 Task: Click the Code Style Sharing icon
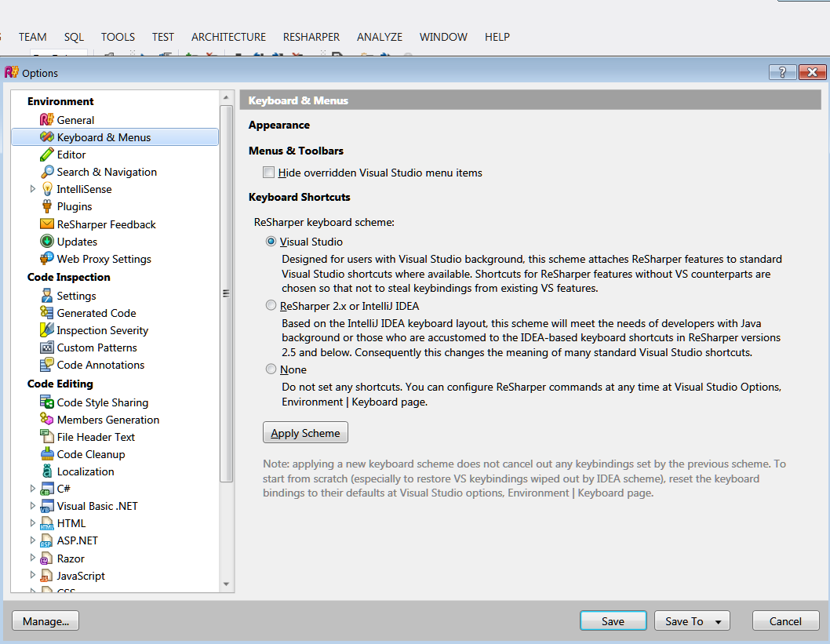click(47, 402)
